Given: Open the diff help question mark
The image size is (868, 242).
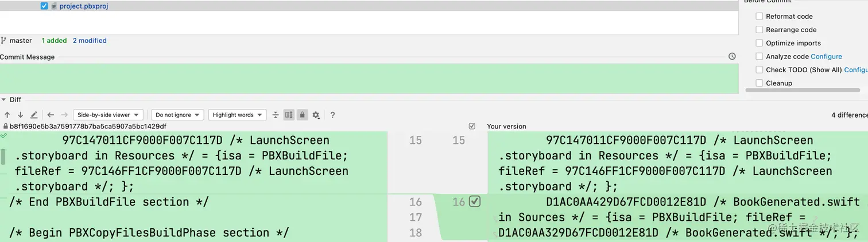Looking at the screenshot, I should click(332, 115).
